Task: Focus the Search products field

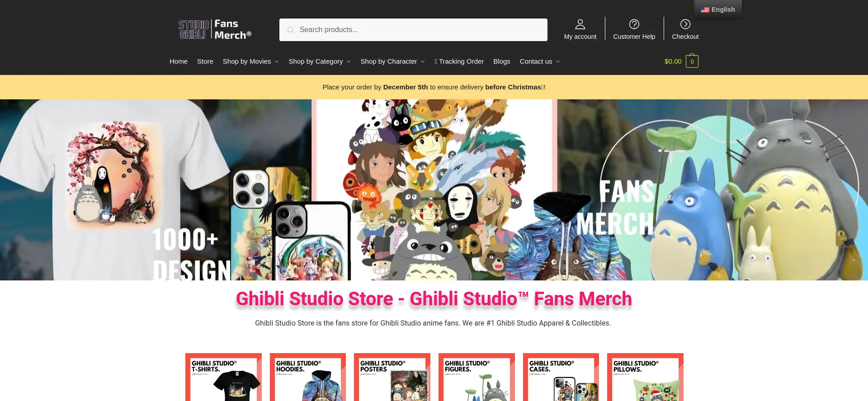Action: (x=413, y=30)
